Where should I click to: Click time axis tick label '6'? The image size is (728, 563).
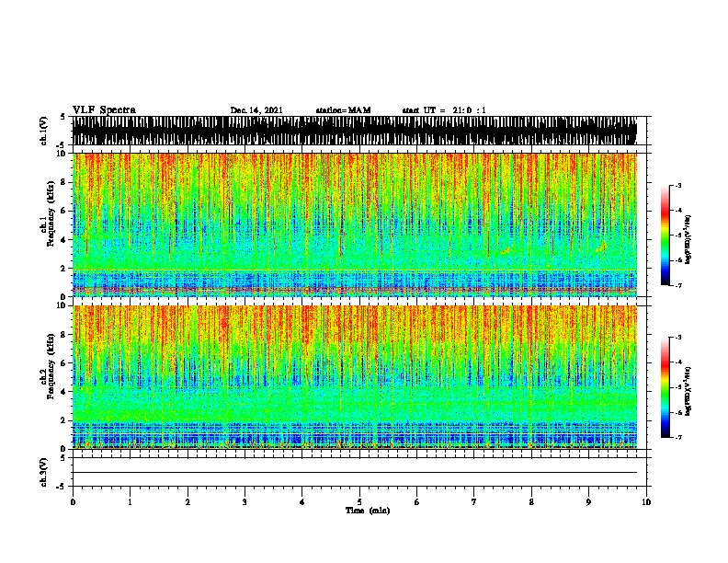[x=417, y=501]
